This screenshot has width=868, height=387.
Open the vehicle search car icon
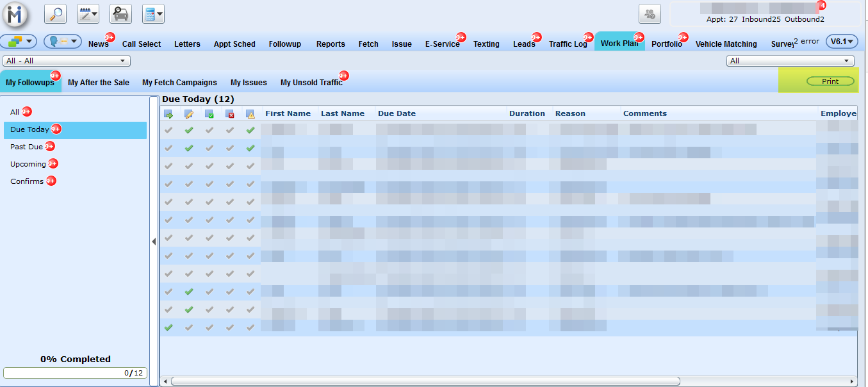(x=120, y=13)
